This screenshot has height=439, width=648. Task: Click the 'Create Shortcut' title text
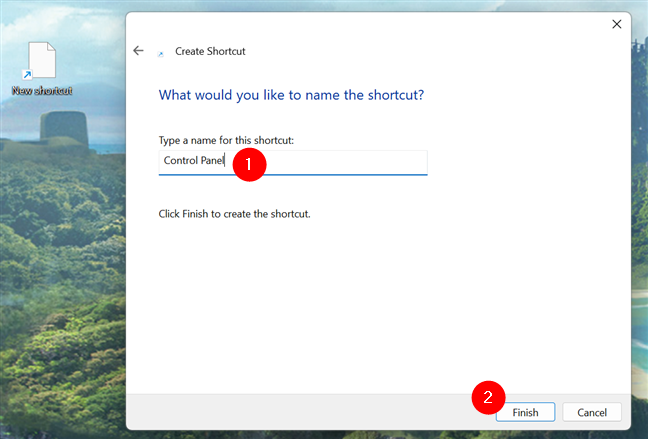210,51
